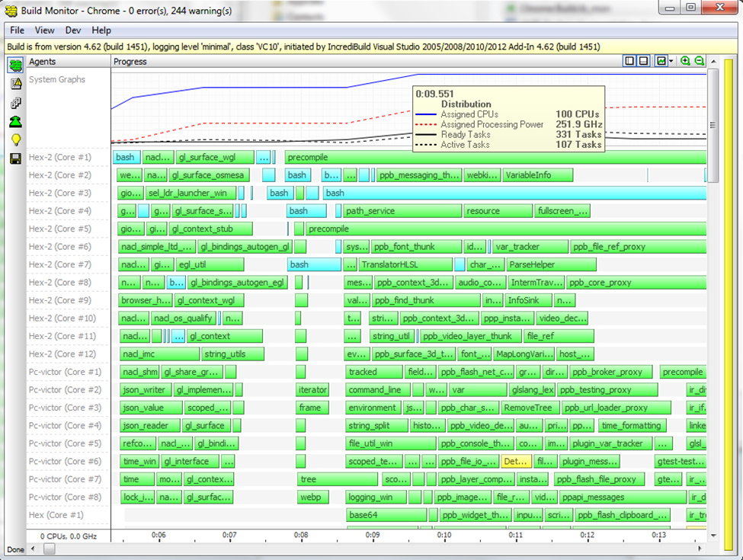Click the ppb_find_thunk task bar
The height and width of the screenshot is (560, 743).
426,300
